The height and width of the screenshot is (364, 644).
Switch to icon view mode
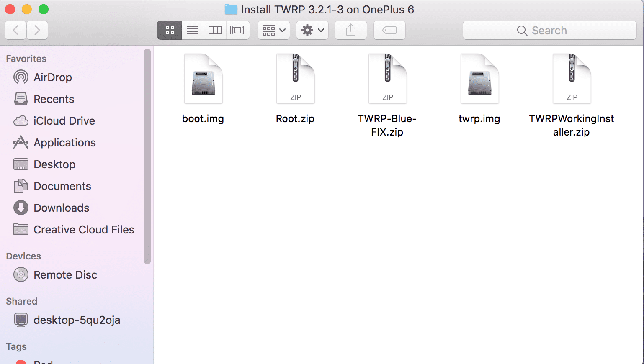(x=170, y=30)
